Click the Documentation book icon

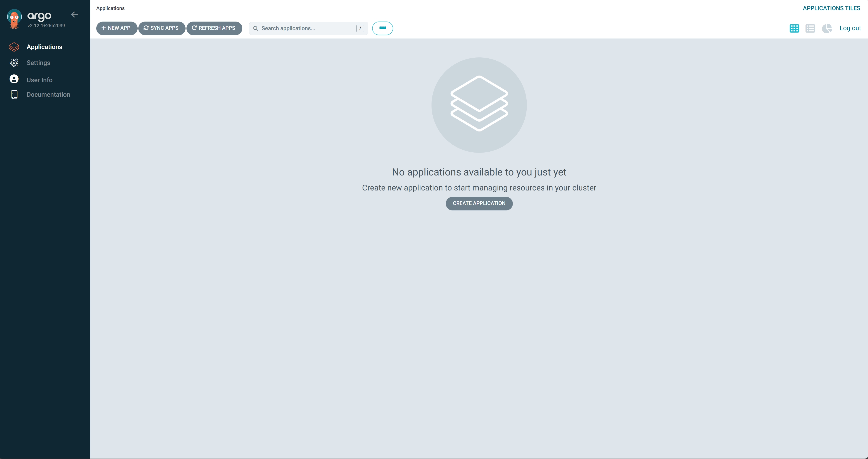coord(14,95)
